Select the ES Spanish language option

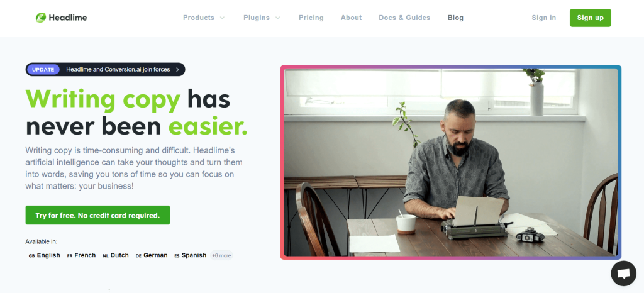click(x=190, y=255)
